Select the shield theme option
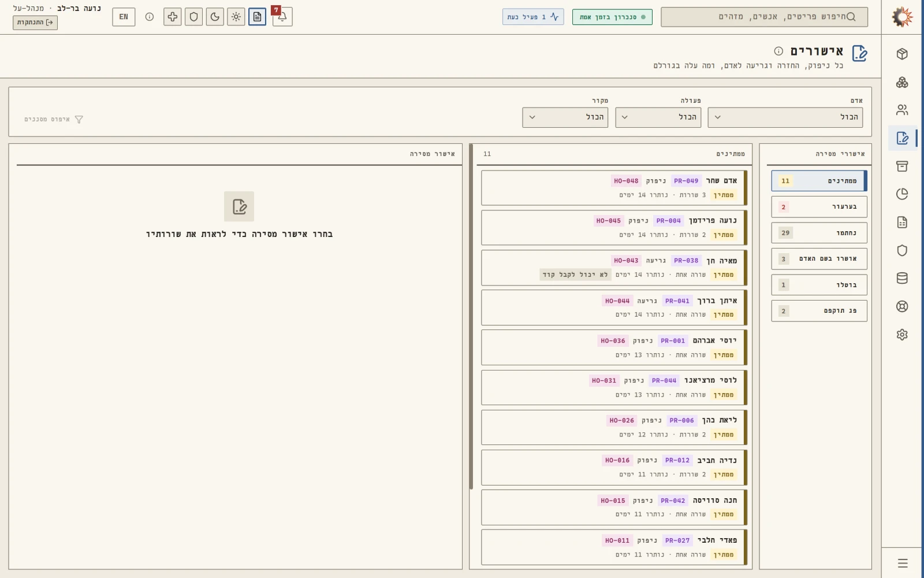This screenshot has width=924, height=578. (194, 17)
